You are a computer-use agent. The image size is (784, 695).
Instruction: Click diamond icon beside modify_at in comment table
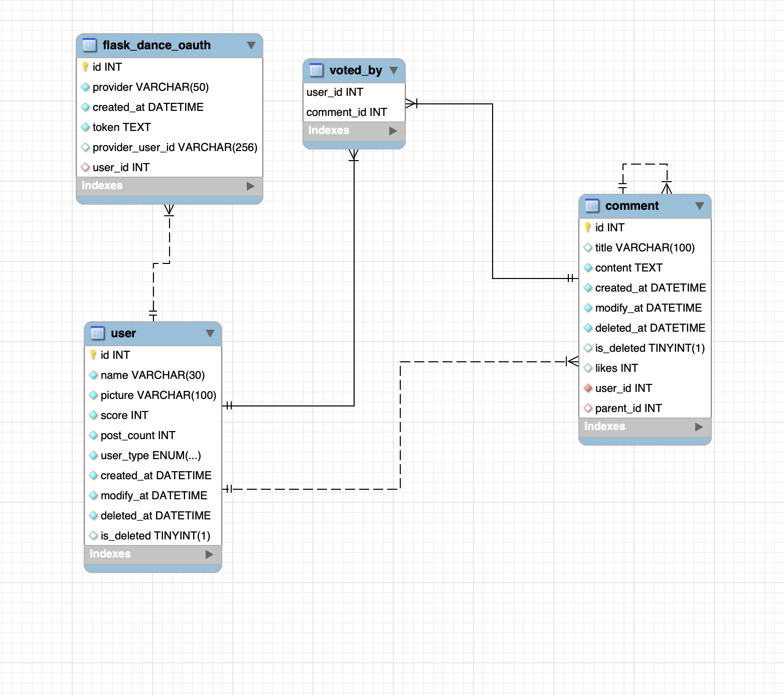click(x=588, y=308)
